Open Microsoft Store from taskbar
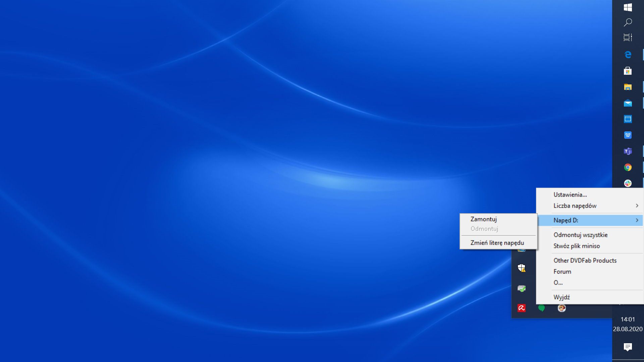 [x=628, y=71]
